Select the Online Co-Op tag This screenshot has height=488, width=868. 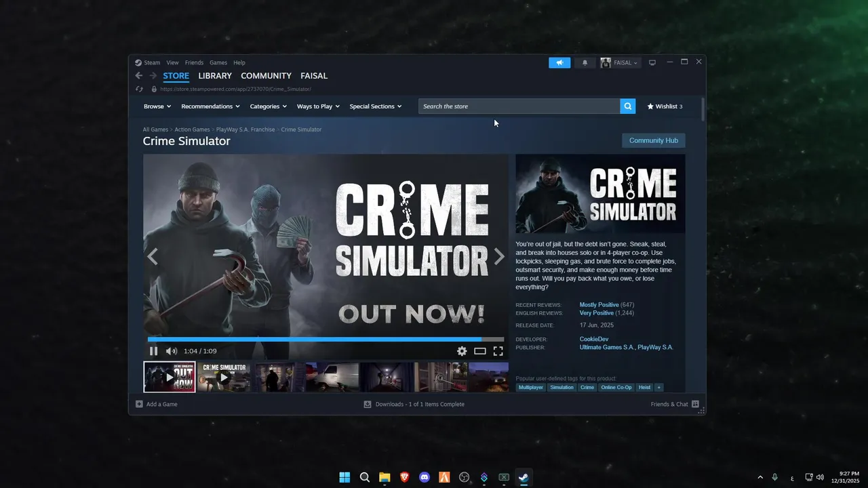pos(616,388)
